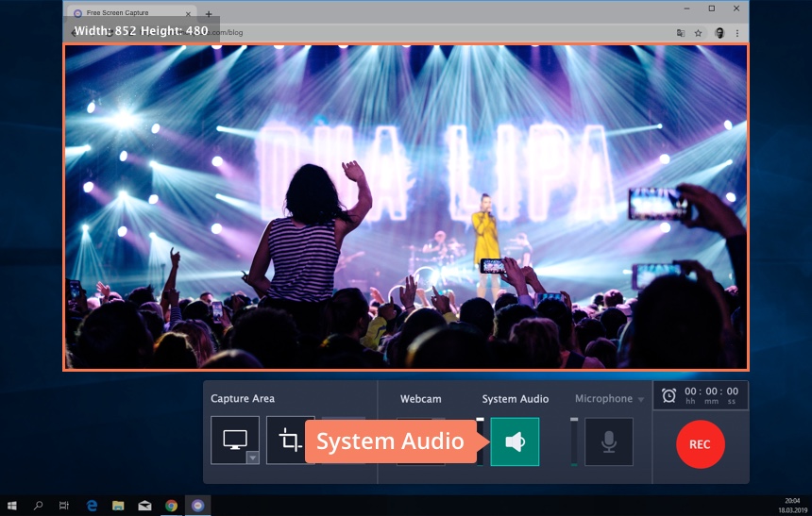Select the Free Screen Capture browser tab
The height and width of the screenshot is (516, 812).
(132, 13)
